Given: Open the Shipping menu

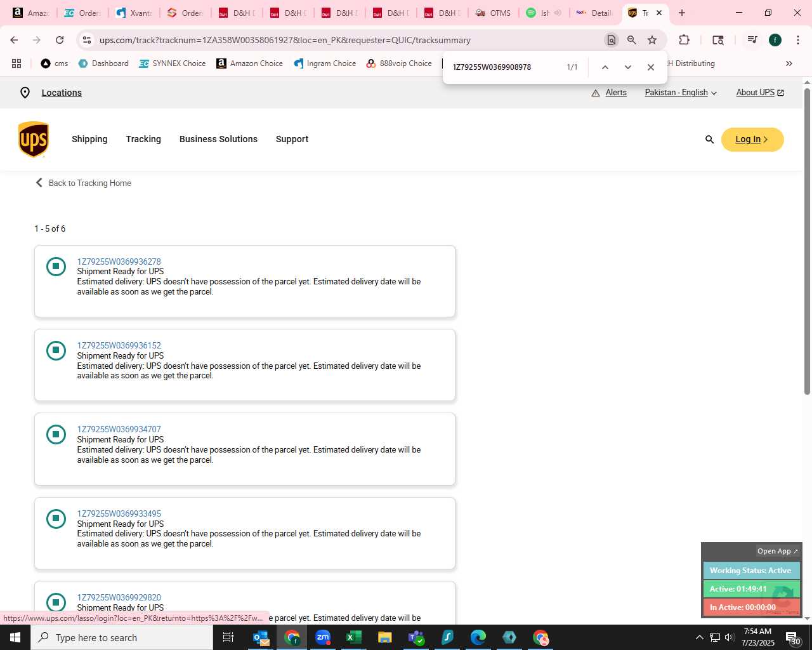Looking at the screenshot, I should point(89,139).
